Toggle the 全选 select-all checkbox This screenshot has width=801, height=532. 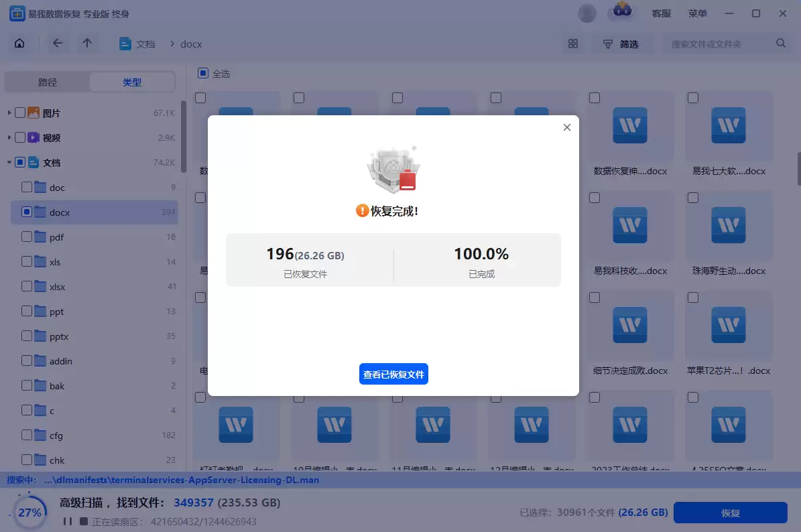[x=202, y=74]
